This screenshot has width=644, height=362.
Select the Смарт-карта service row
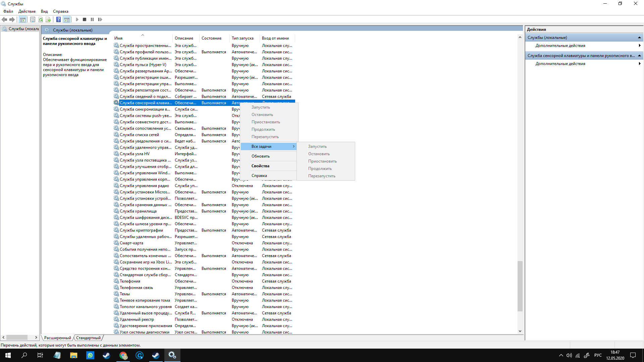(204, 243)
